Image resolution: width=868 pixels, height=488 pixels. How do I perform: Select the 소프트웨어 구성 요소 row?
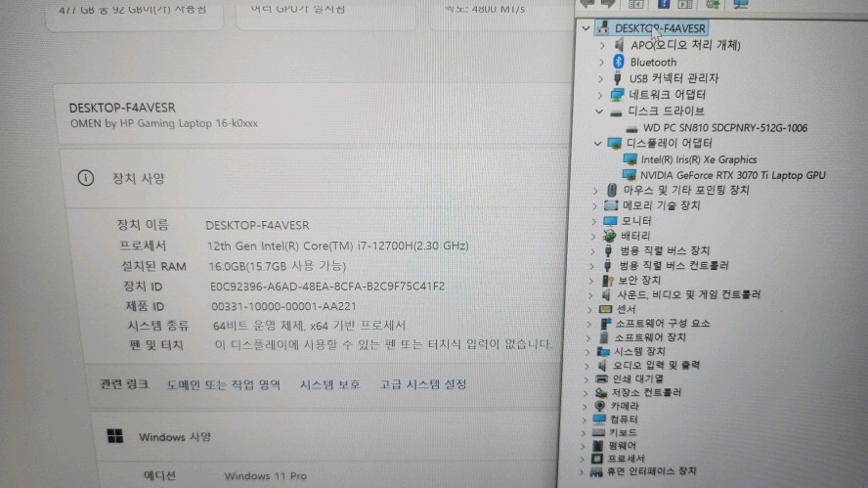pyautogui.click(x=663, y=324)
